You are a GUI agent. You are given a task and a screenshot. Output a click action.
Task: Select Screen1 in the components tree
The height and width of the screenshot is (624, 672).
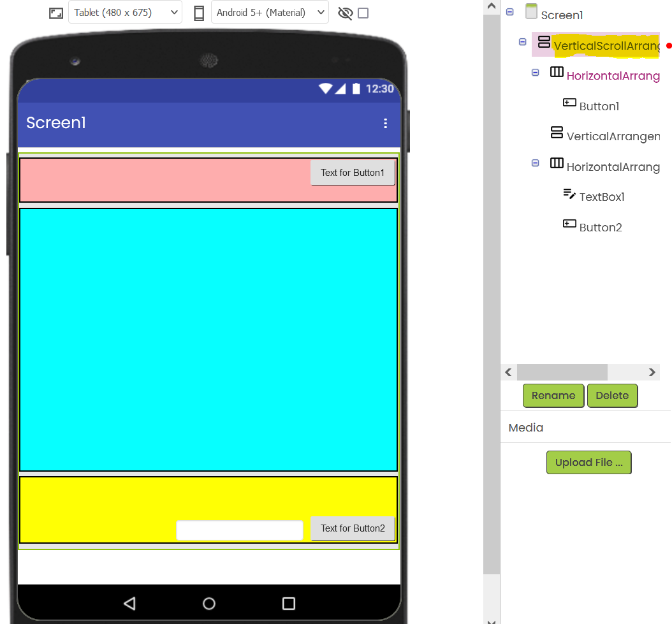pyautogui.click(x=562, y=15)
